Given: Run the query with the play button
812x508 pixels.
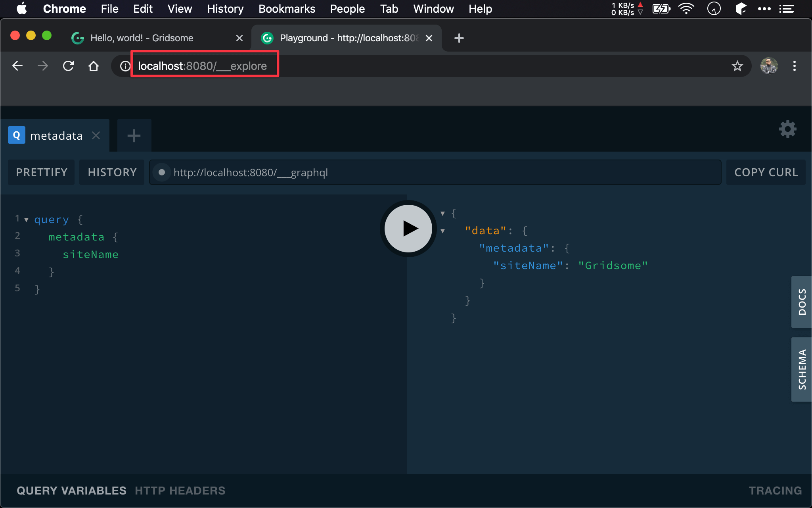Looking at the screenshot, I should coord(408,229).
